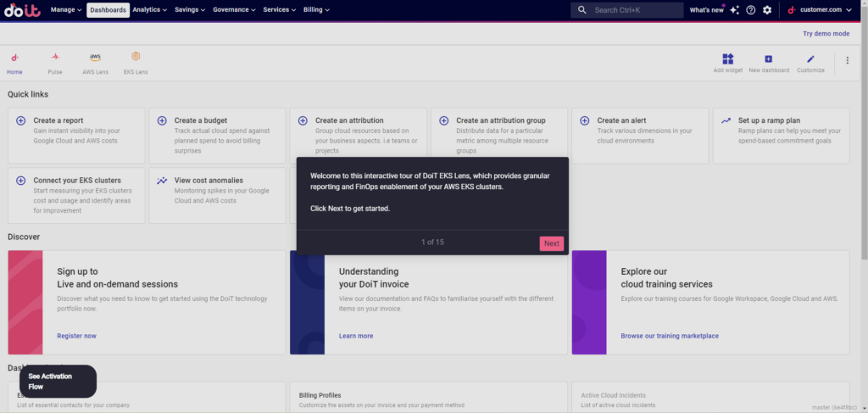Expand the Analytics dropdown menu

tap(150, 10)
